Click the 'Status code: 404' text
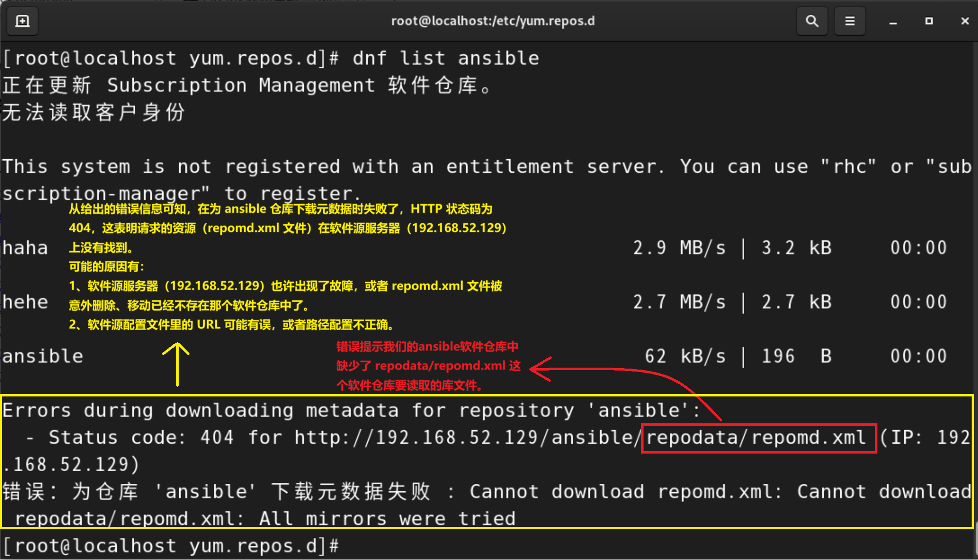The width and height of the screenshot is (978, 560). pos(141,438)
